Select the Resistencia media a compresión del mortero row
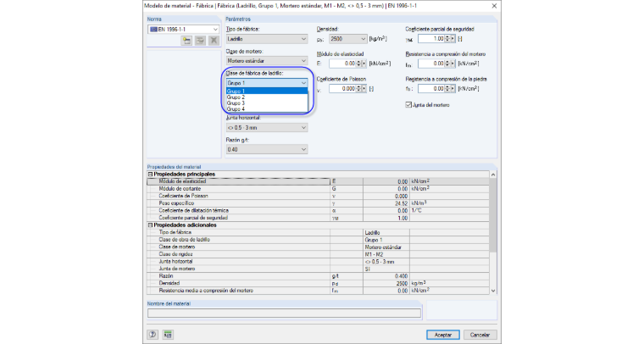The height and width of the screenshot is (344, 644). coord(319,291)
